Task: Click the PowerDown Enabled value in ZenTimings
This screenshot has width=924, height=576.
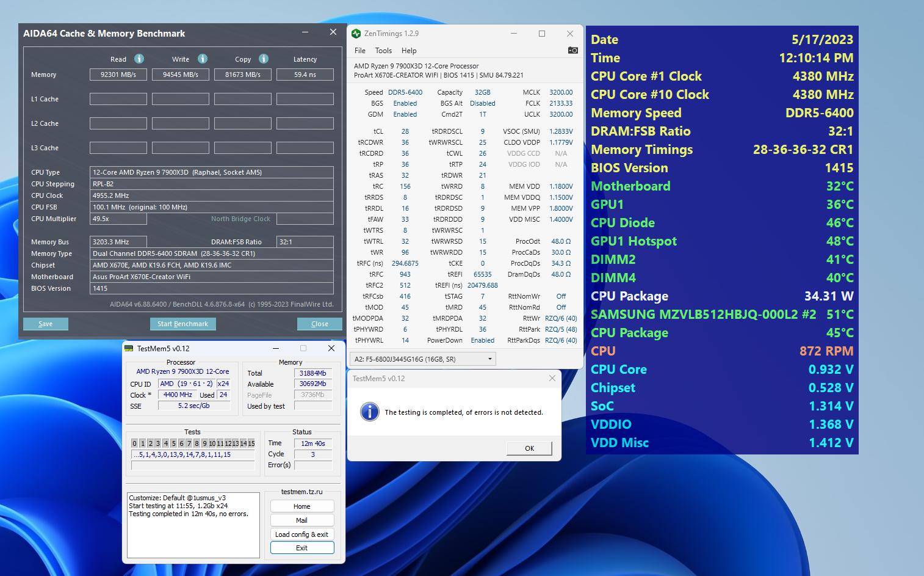Action: click(482, 340)
